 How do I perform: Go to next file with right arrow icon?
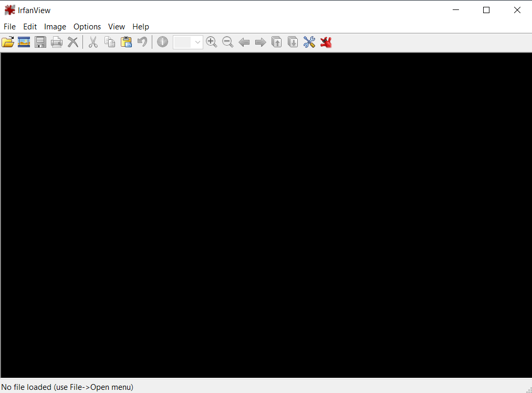click(260, 42)
